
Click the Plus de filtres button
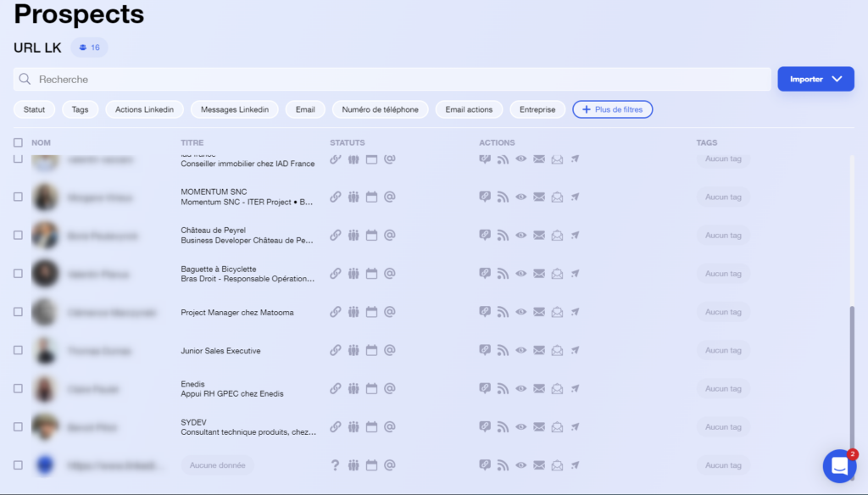click(612, 109)
